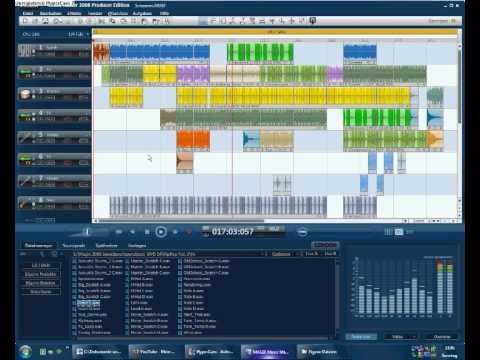Viewport: 480px width, 360px height.
Task: Open the Aufgaben menu
Action: [142, 13]
